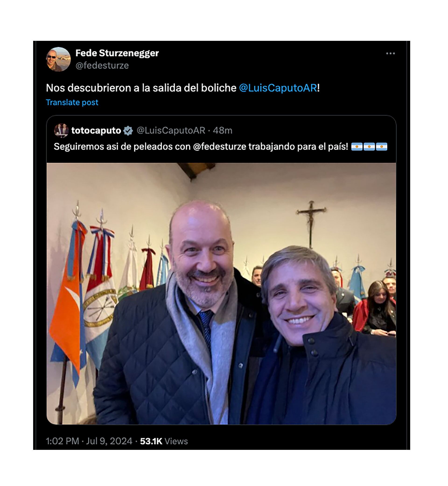Screen dimensions: 448x486
Task: Click the last Argentine flag emoji
Action: (x=381, y=147)
